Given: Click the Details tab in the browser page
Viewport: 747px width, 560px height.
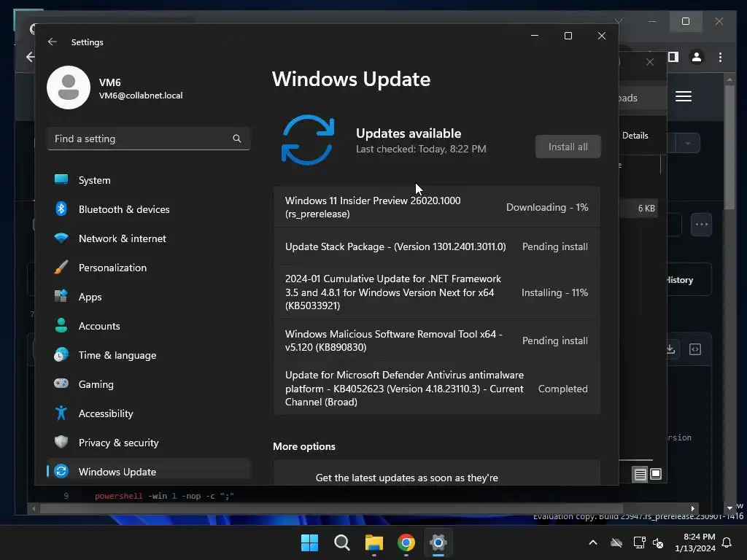Looking at the screenshot, I should pos(635,135).
